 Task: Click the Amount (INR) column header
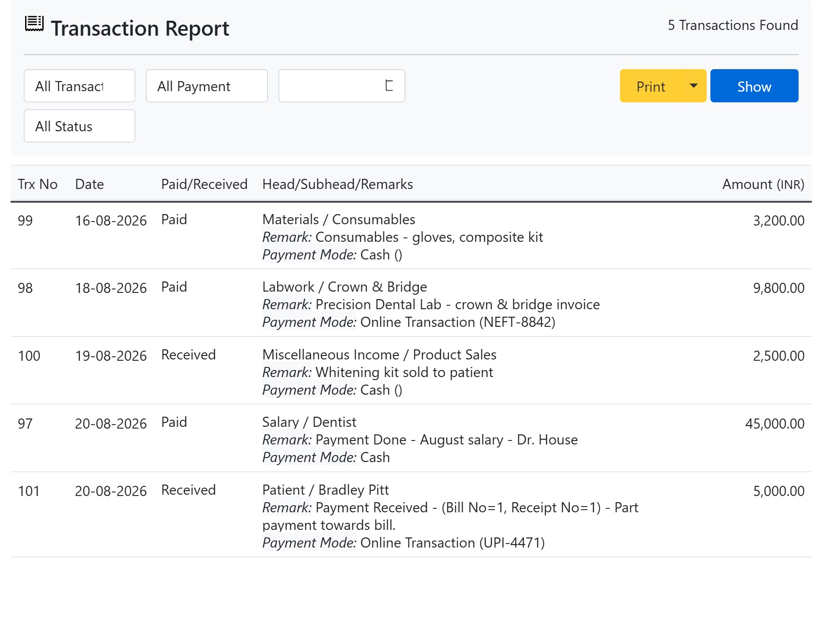763,184
